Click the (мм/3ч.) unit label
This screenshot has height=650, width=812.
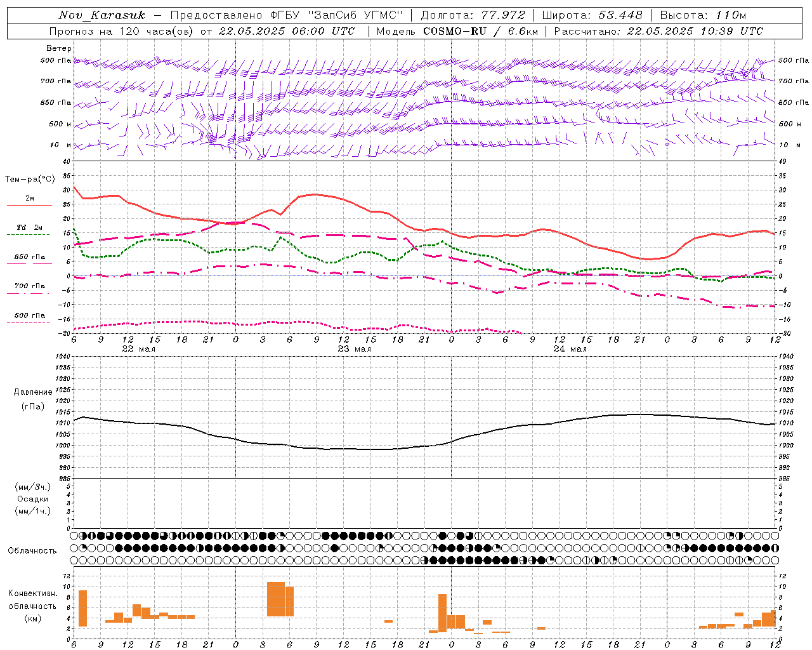point(32,487)
